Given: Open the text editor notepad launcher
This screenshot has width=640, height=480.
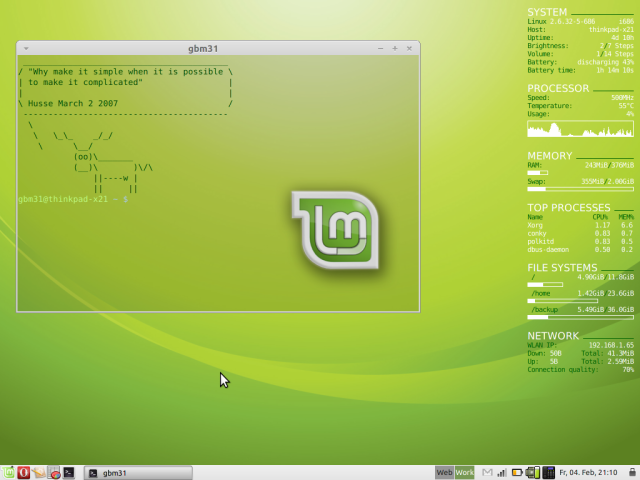Looking at the screenshot, I should (39, 473).
